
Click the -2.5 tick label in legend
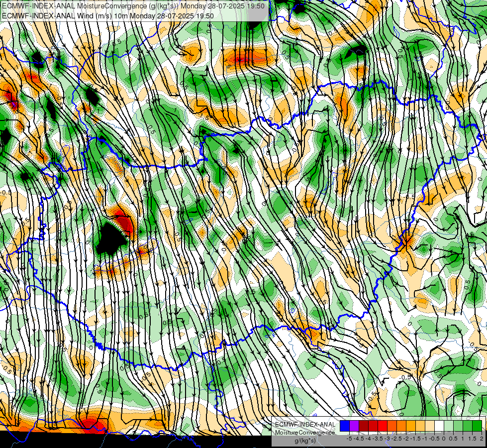pyautogui.click(x=396, y=439)
